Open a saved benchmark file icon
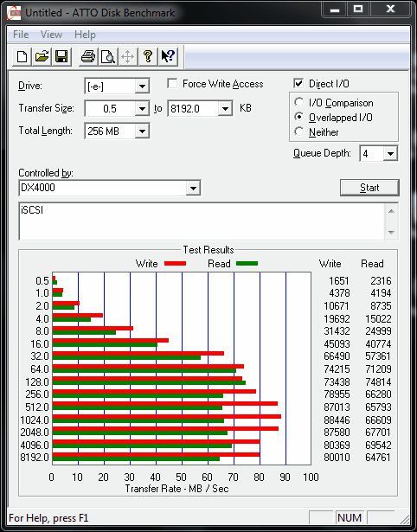 coord(42,56)
